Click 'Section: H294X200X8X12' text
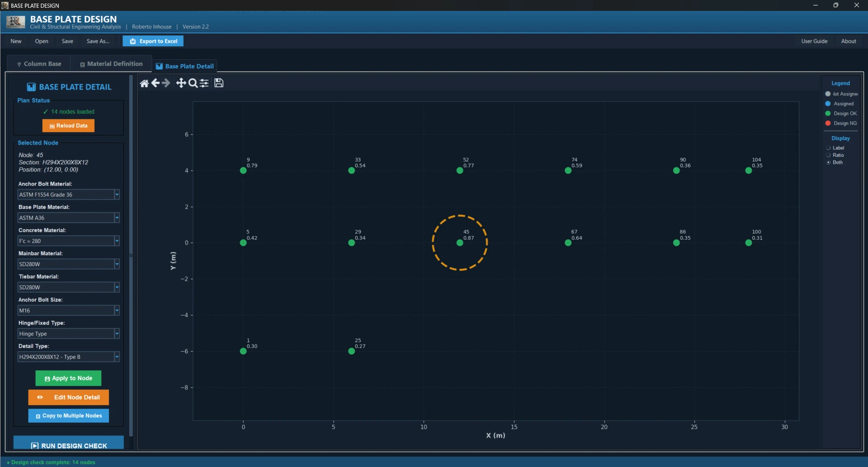The width and height of the screenshot is (868, 467). point(53,162)
